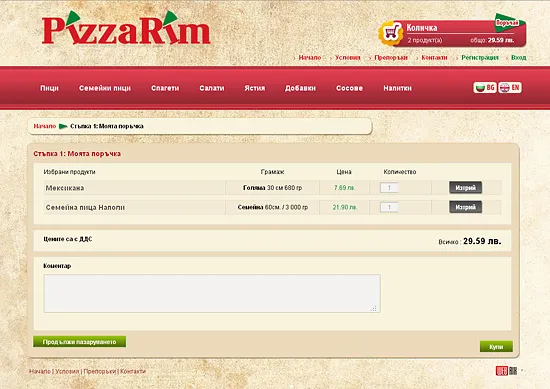Open the Пици menu

(x=49, y=88)
